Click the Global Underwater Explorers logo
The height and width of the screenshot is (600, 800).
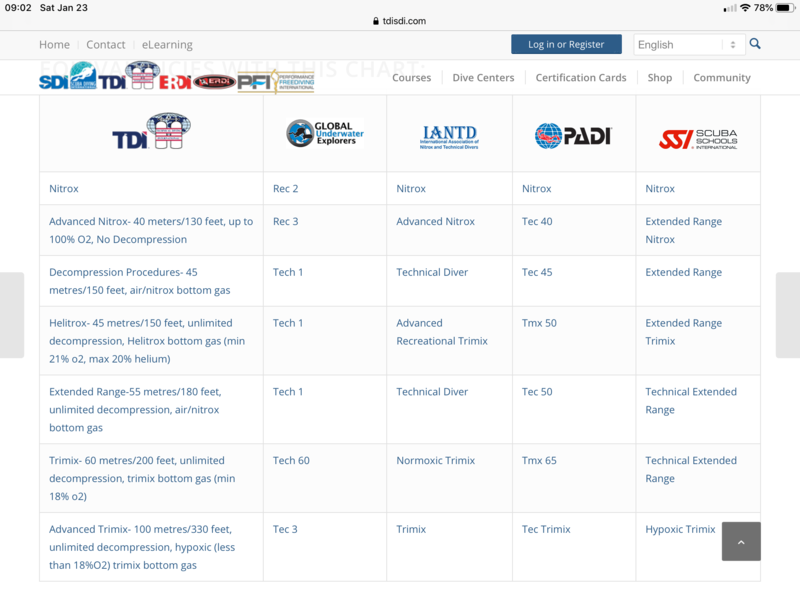[324, 133]
